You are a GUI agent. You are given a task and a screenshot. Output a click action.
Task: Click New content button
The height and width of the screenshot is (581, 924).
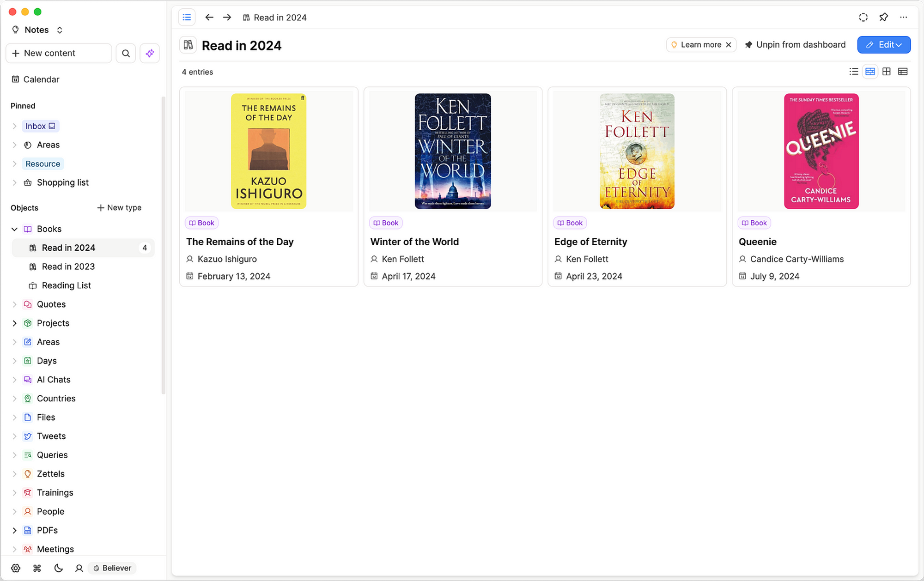click(59, 54)
